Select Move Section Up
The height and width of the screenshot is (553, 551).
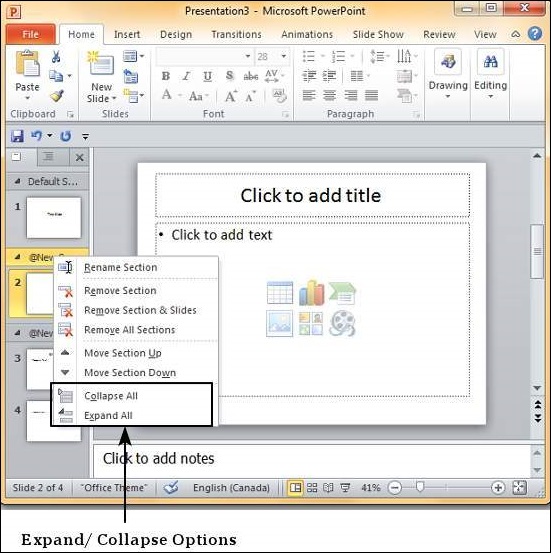coord(136,353)
